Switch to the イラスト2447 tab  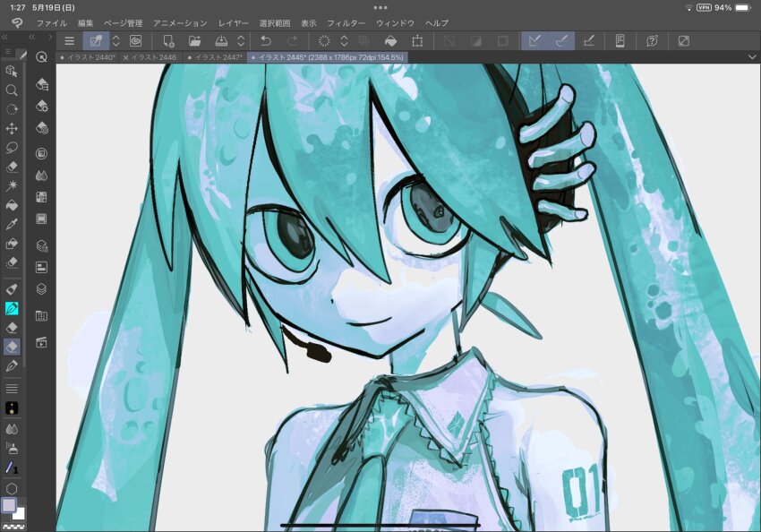[x=219, y=56]
